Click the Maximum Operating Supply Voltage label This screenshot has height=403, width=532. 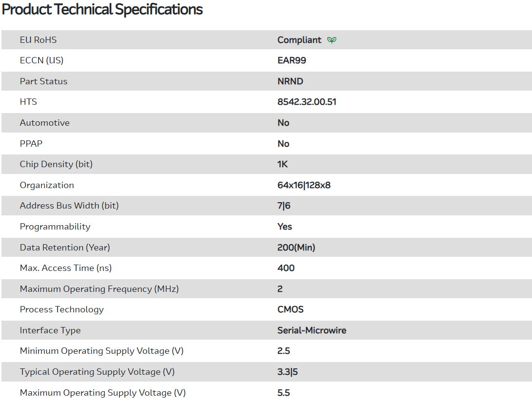(103, 393)
